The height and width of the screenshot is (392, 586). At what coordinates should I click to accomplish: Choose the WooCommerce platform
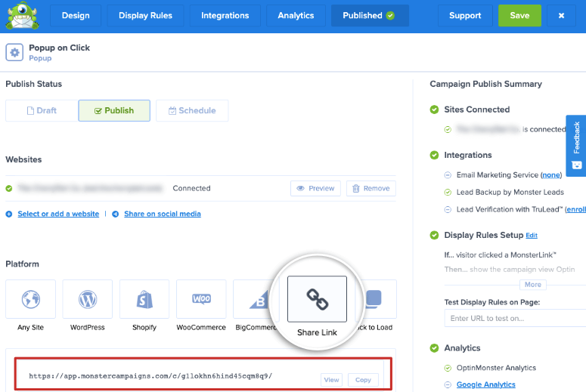coord(201,299)
